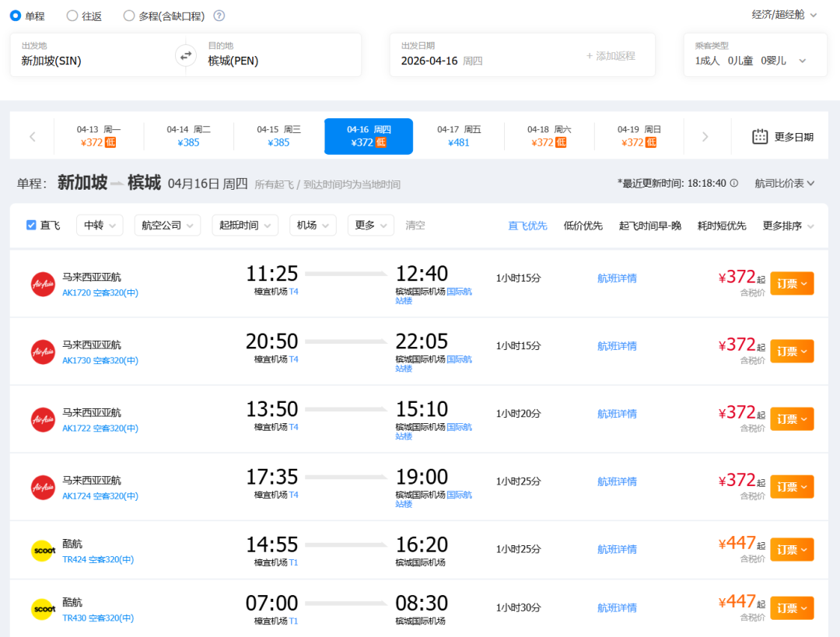Open the 经济/超经舱 cabin class dropdown
Viewport: 840px width, 637px height.
point(784,15)
